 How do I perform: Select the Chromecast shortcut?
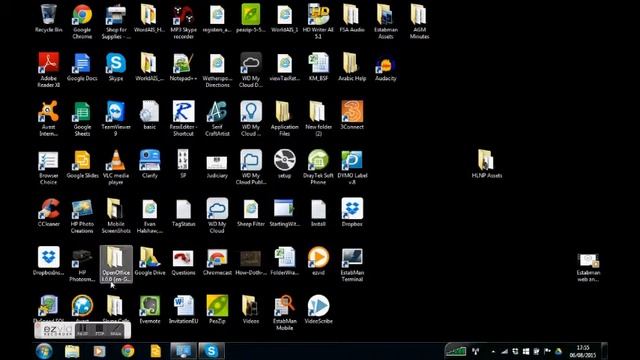pos(217,261)
